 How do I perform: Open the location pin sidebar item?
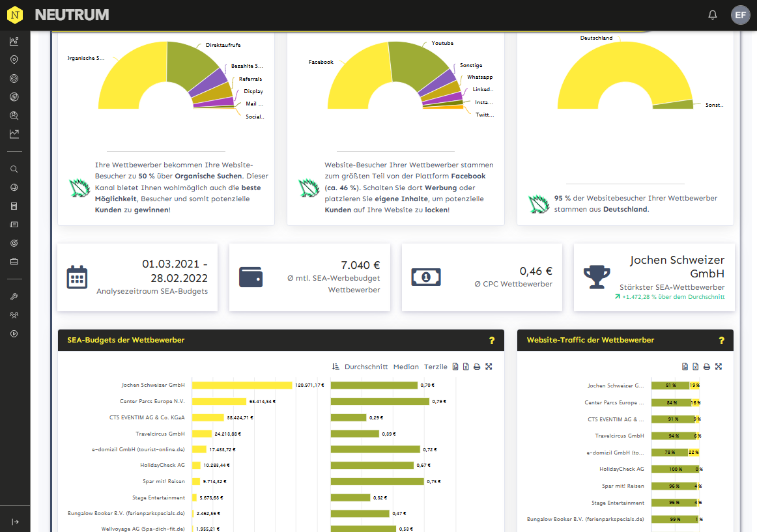tap(14, 60)
